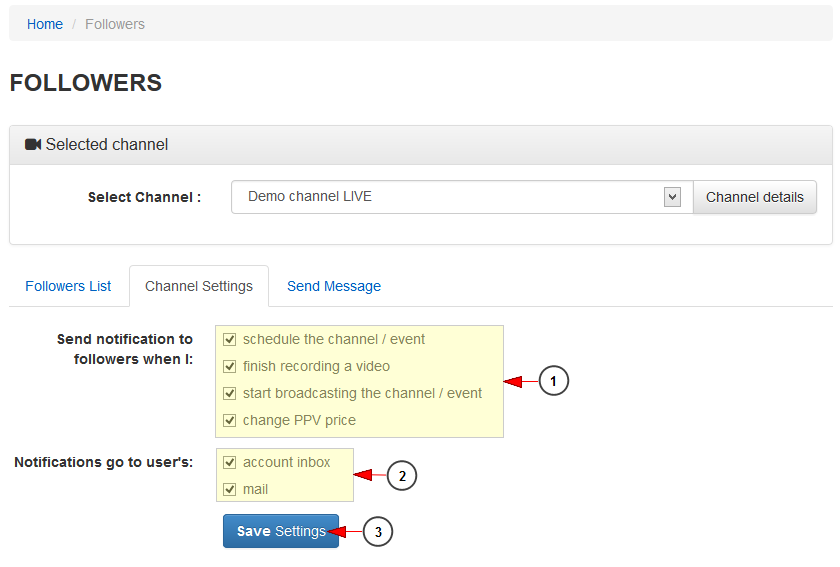The image size is (840, 567).
Task: Open the Select Channel dropdown arrow
Action: pos(672,197)
